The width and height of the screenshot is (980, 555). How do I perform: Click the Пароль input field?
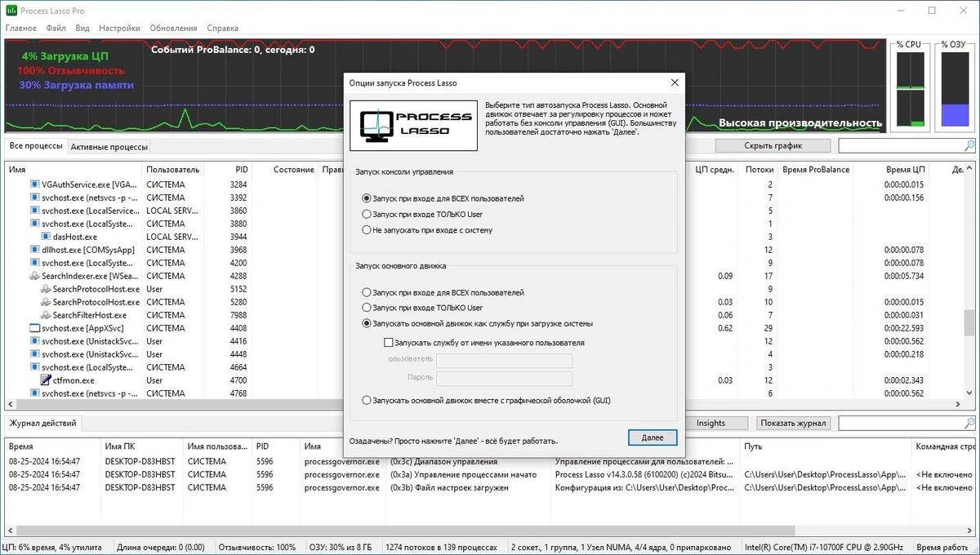504,378
